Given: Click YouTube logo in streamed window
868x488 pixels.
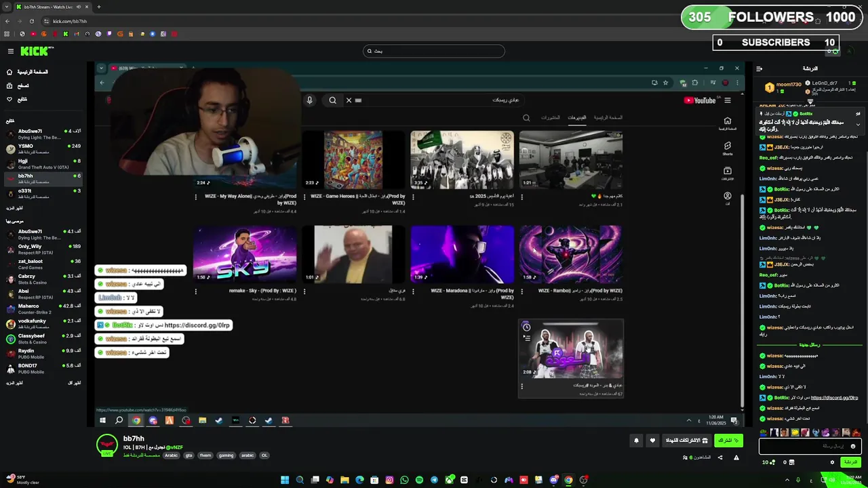Looking at the screenshot, I should tap(700, 100).
